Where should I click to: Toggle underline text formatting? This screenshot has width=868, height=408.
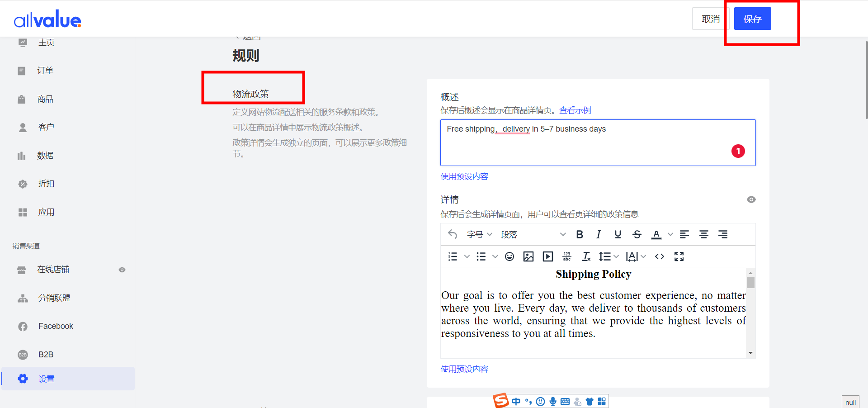tap(618, 234)
